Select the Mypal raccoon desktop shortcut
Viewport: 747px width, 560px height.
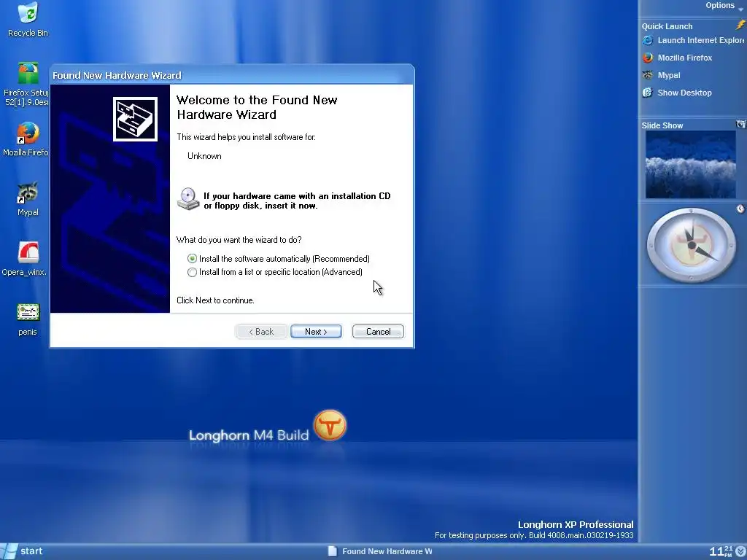click(28, 199)
